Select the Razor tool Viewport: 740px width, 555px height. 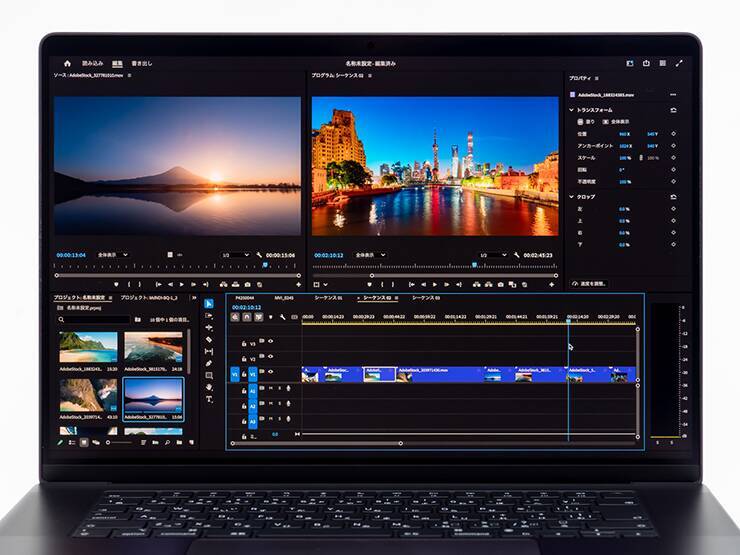click(x=209, y=340)
